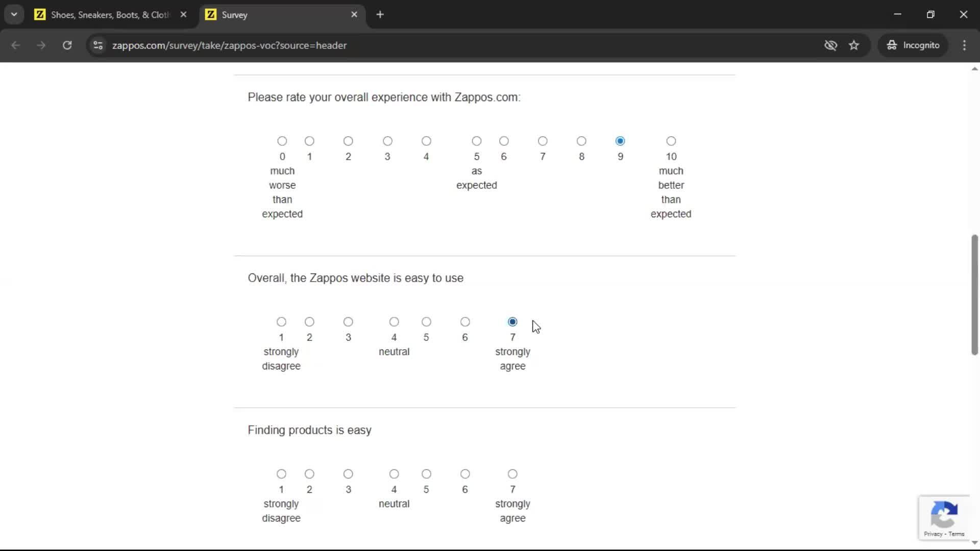This screenshot has height=551, width=980.
Task: Click 'Overall, the Zappos website is easy to use' text
Action: click(x=356, y=278)
